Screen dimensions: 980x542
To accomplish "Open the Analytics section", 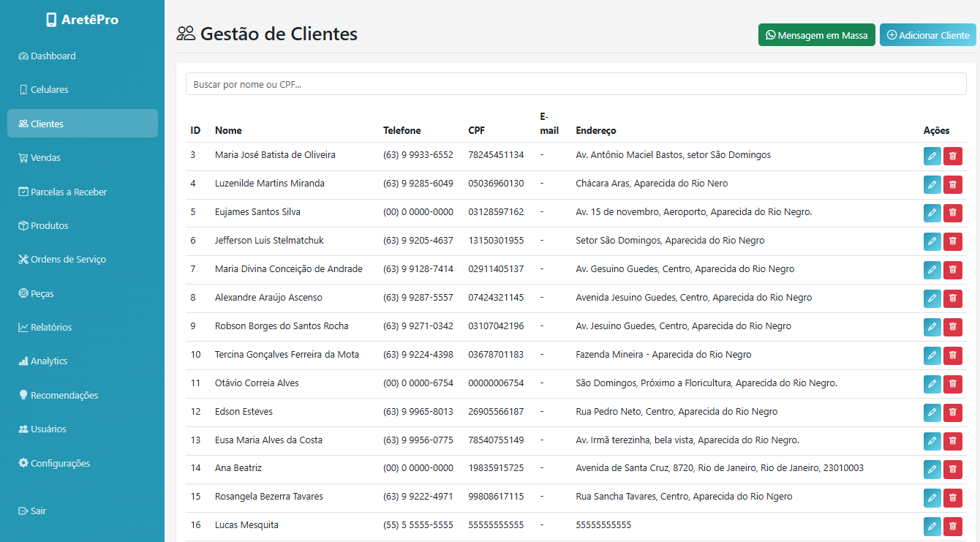I will (x=48, y=361).
